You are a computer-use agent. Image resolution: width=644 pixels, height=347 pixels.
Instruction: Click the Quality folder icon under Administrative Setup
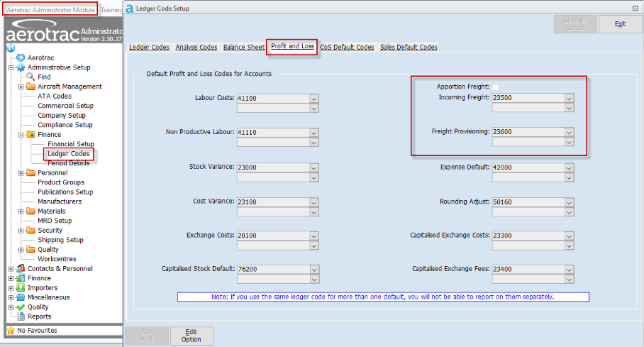30,249
